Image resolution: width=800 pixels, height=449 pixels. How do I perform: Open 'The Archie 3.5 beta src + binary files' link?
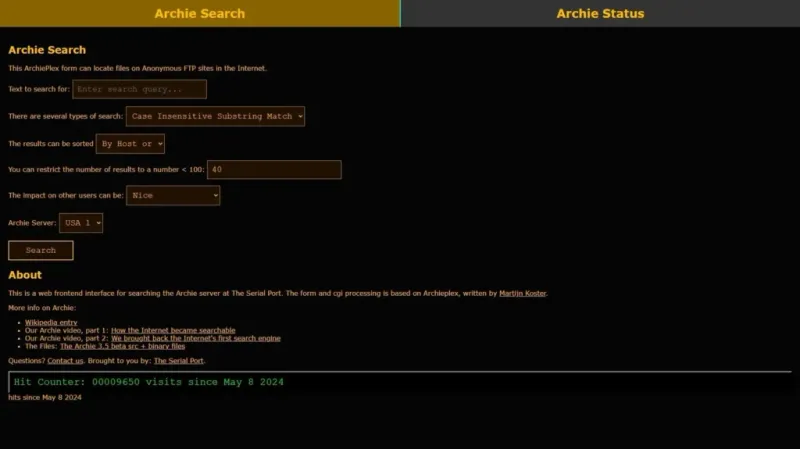click(122, 346)
